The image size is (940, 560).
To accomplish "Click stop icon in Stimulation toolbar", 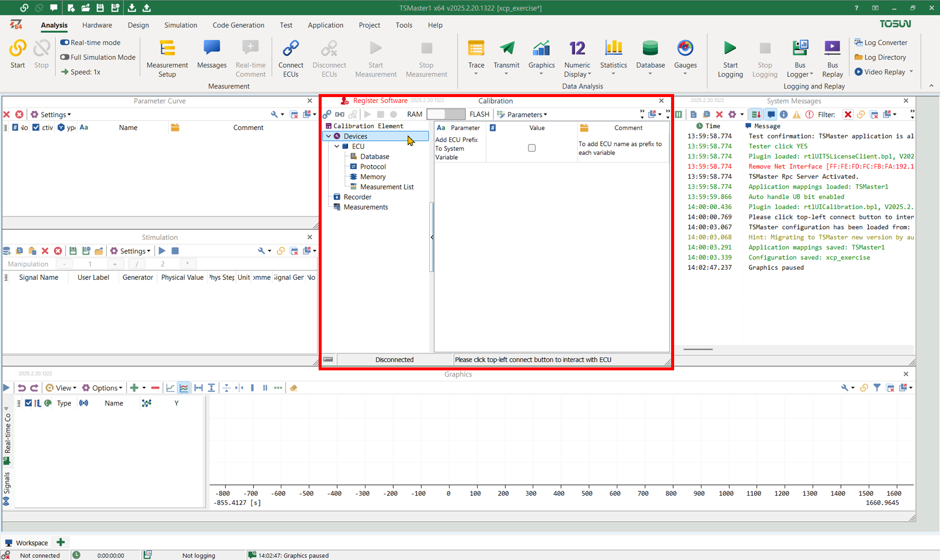I will (x=175, y=251).
